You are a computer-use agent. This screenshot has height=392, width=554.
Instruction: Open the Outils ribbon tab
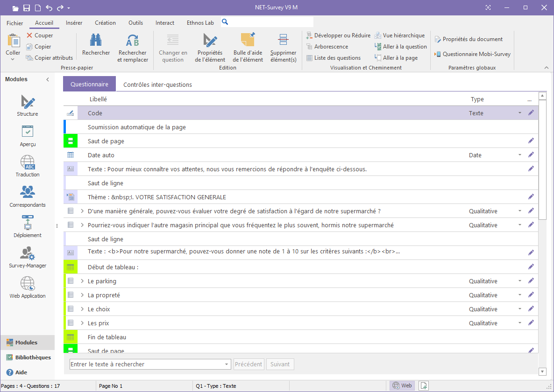click(135, 23)
